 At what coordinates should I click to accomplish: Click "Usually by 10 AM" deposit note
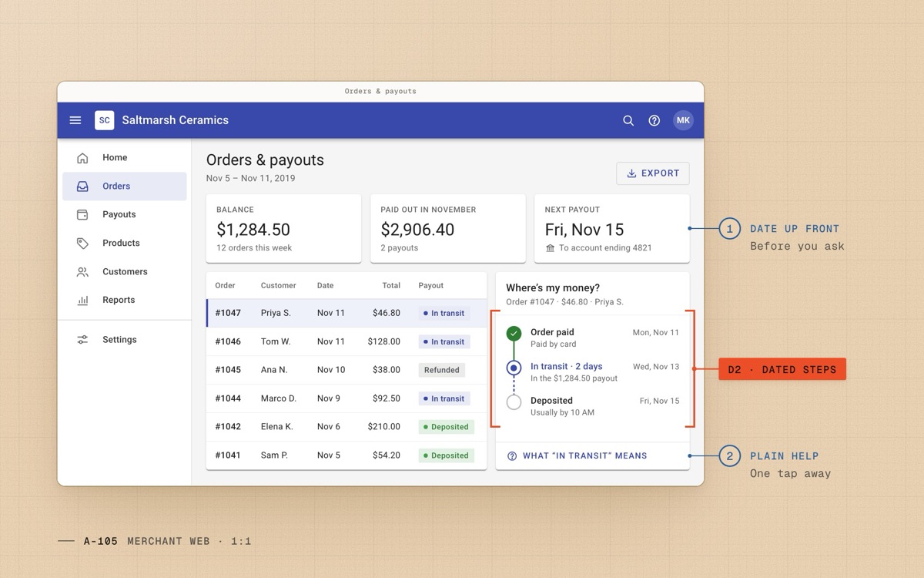562,413
